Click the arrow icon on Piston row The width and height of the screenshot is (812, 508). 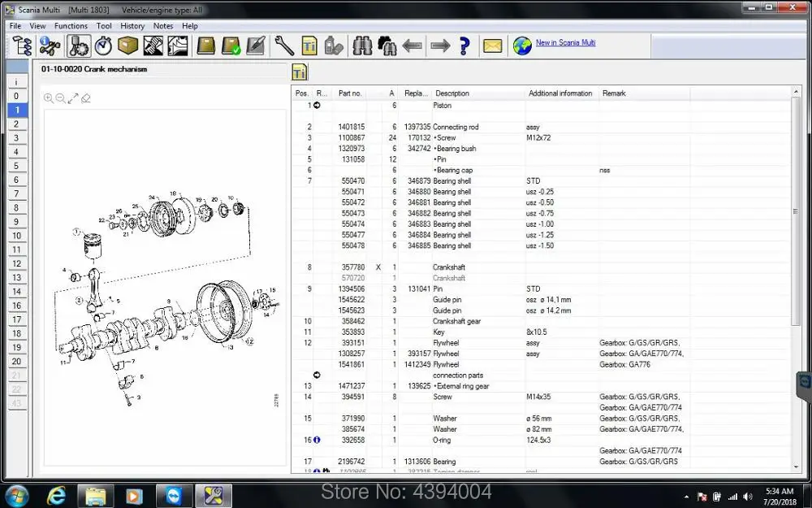pyautogui.click(x=317, y=105)
